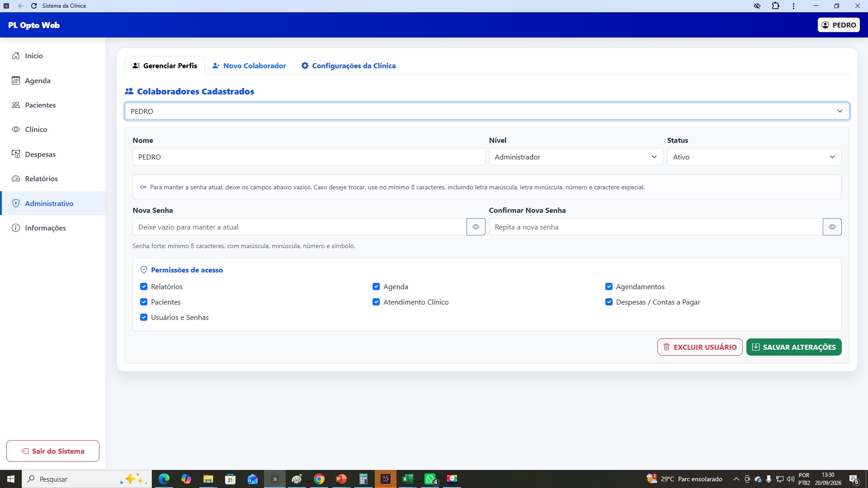Uncheck Agenda permission
This screenshot has height=488, width=868.
point(376,286)
